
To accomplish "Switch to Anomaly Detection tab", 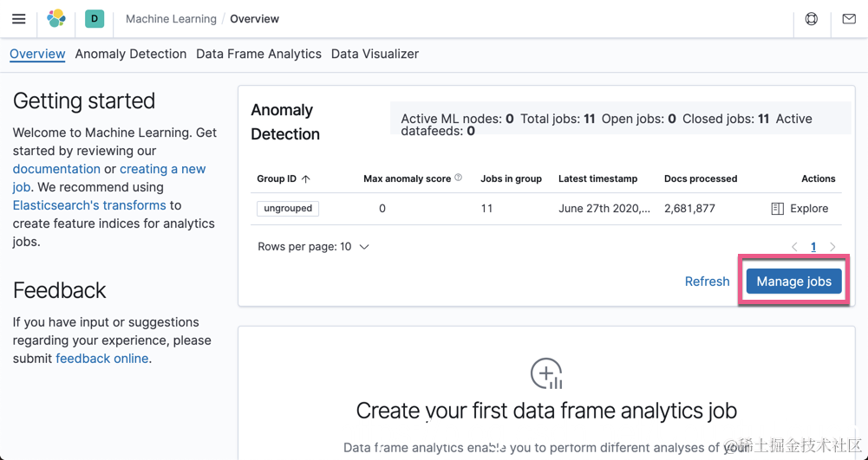I will [130, 54].
